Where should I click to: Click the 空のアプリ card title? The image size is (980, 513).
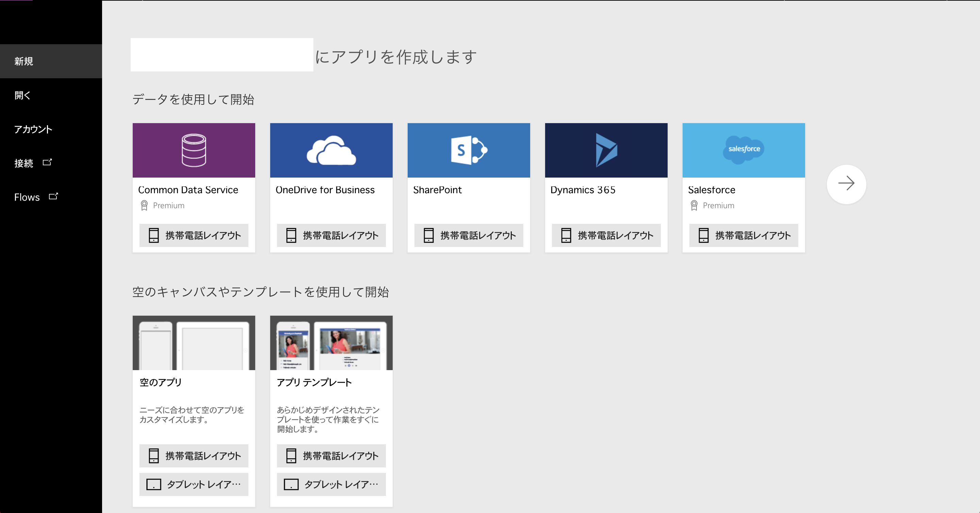click(x=161, y=382)
